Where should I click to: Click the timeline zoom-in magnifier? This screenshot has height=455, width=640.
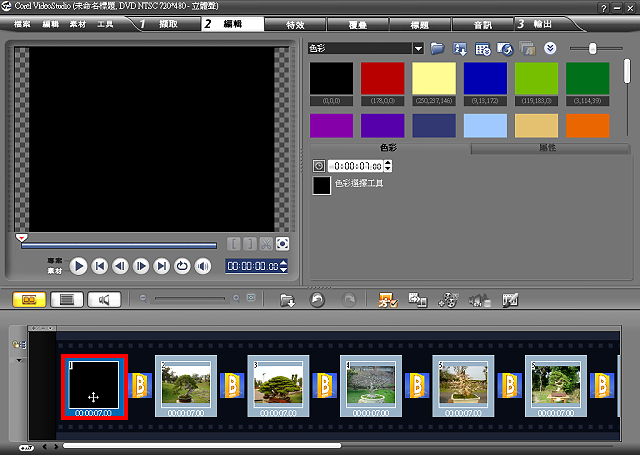[236, 298]
